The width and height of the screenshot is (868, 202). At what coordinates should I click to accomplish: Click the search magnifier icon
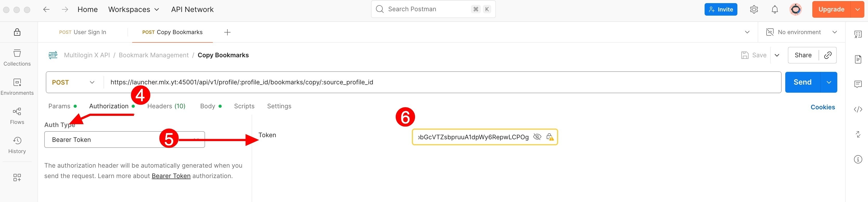(380, 9)
